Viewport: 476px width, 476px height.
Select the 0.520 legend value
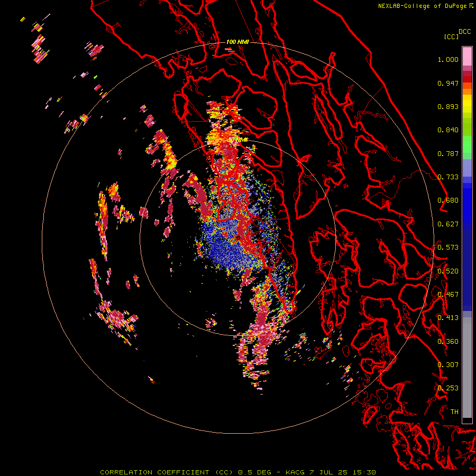click(x=448, y=271)
